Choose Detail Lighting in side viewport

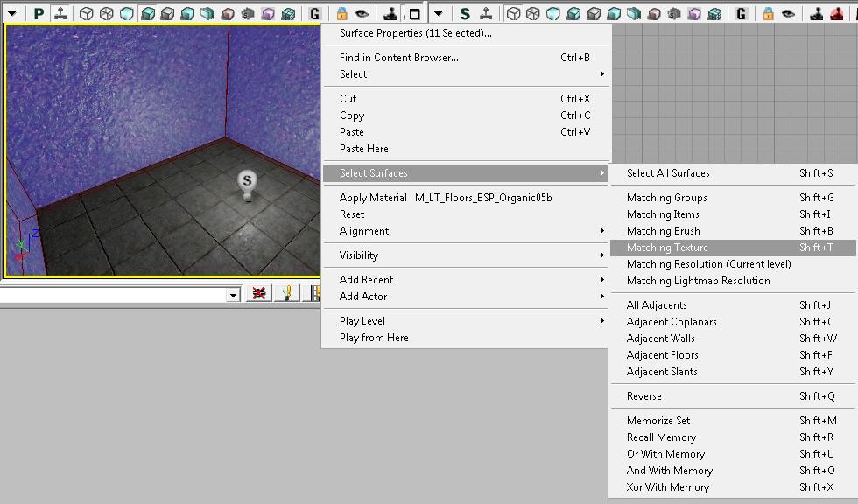pyautogui.click(x=594, y=14)
